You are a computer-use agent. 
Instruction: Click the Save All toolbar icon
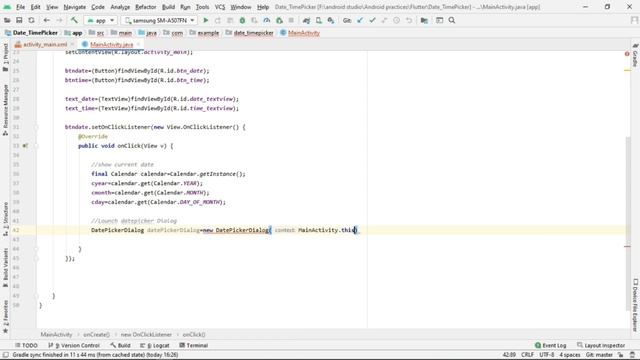pyautogui.click(x=19, y=20)
